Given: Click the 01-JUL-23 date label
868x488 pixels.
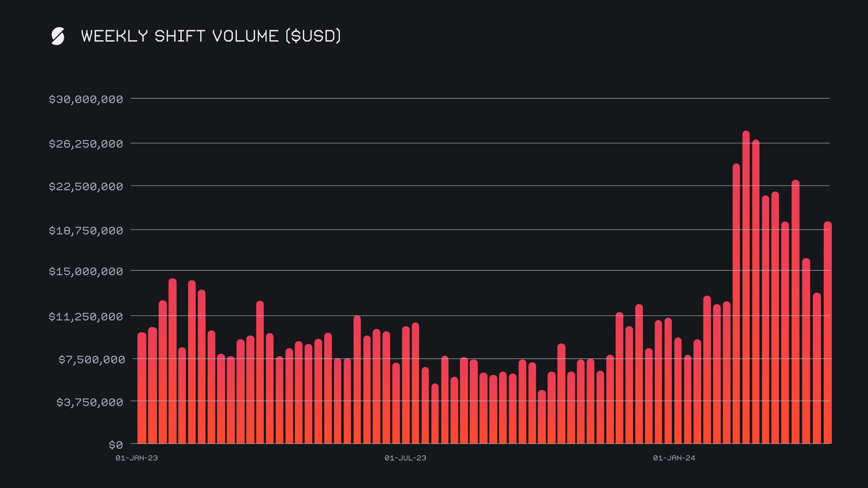Looking at the screenshot, I should 406,458.
